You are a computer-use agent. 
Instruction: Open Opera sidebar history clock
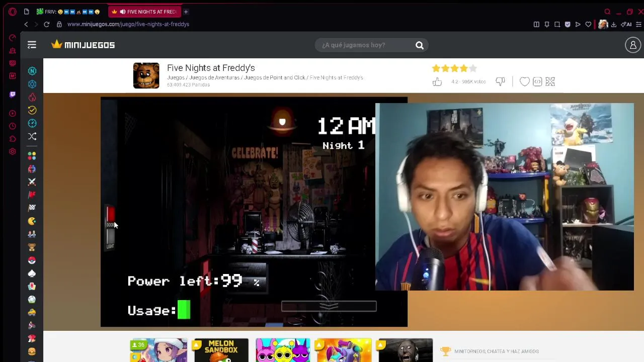click(x=13, y=126)
